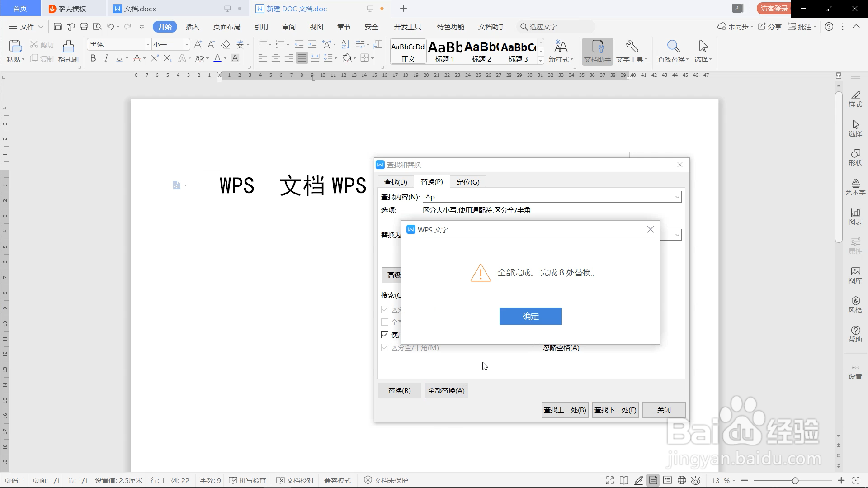Open the font name dropdown showing 黑体
This screenshot has width=868, height=488.
tap(147, 44)
